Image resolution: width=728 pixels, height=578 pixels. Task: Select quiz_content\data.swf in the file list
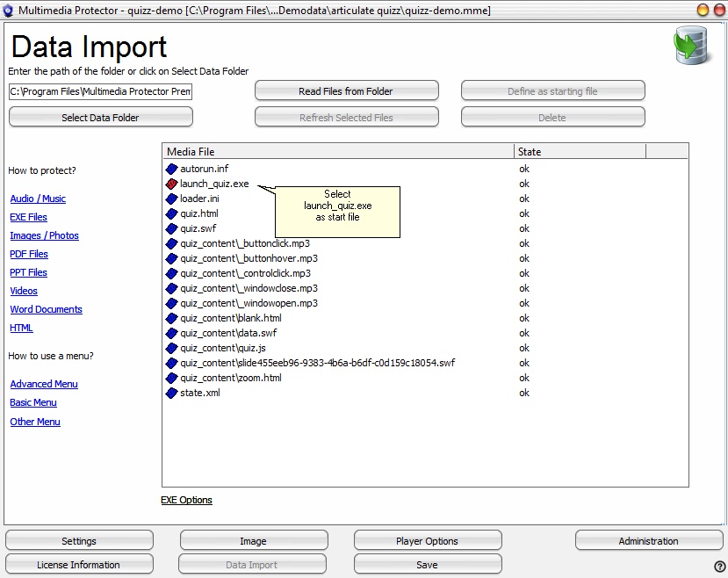(228, 333)
